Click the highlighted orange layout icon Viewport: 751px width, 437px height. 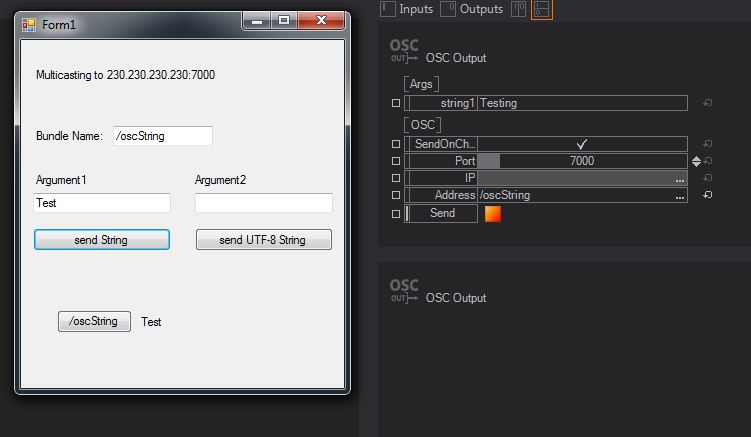click(x=541, y=9)
